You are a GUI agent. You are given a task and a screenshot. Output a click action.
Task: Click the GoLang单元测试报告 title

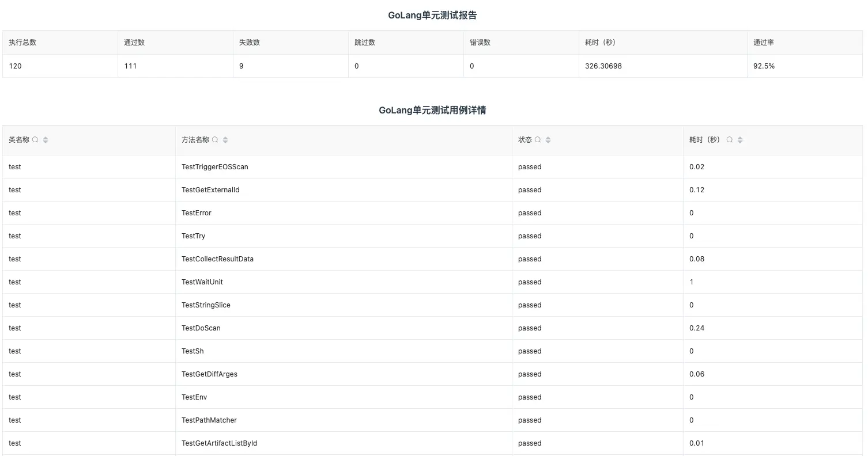[x=432, y=16]
